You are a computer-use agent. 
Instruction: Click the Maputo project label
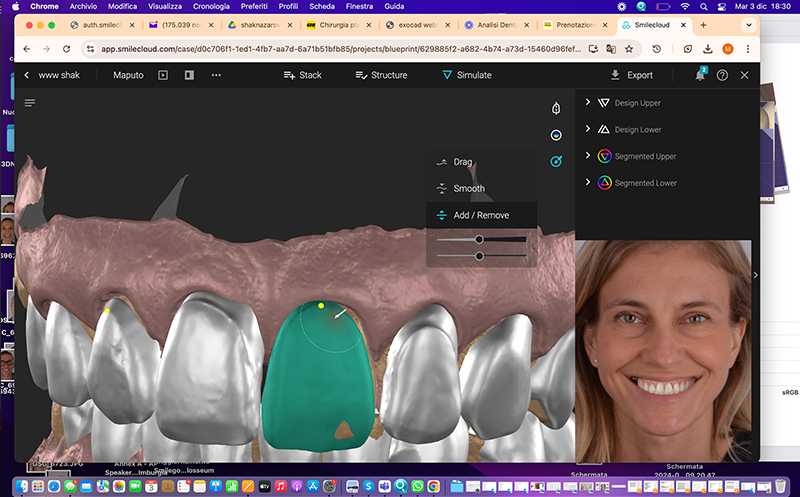[128, 75]
